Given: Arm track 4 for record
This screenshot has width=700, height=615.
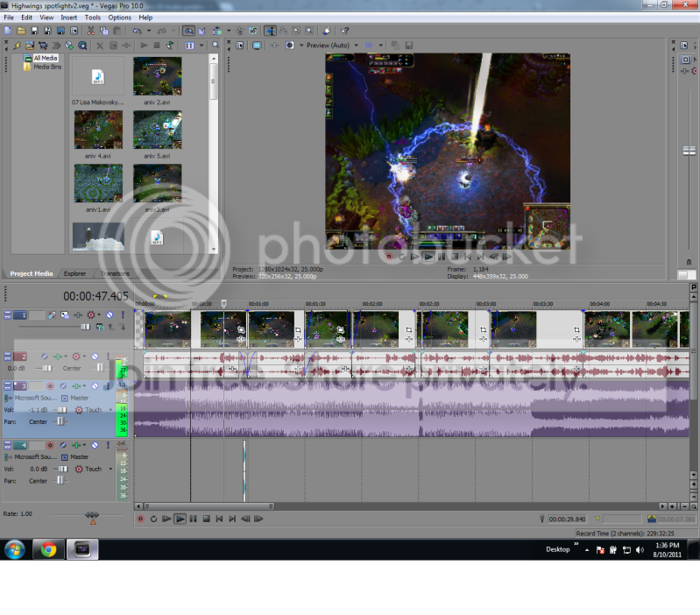Looking at the screenshot, I should (50, 445).
